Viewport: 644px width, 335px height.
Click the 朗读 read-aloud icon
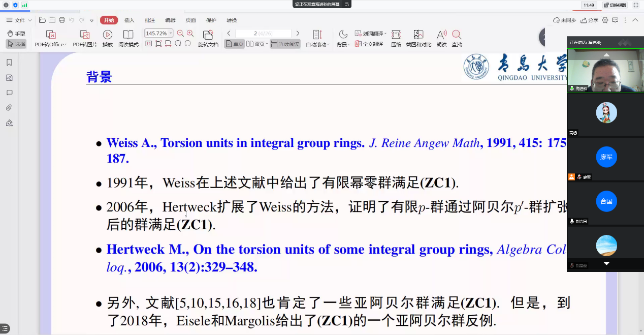[441, 35]
